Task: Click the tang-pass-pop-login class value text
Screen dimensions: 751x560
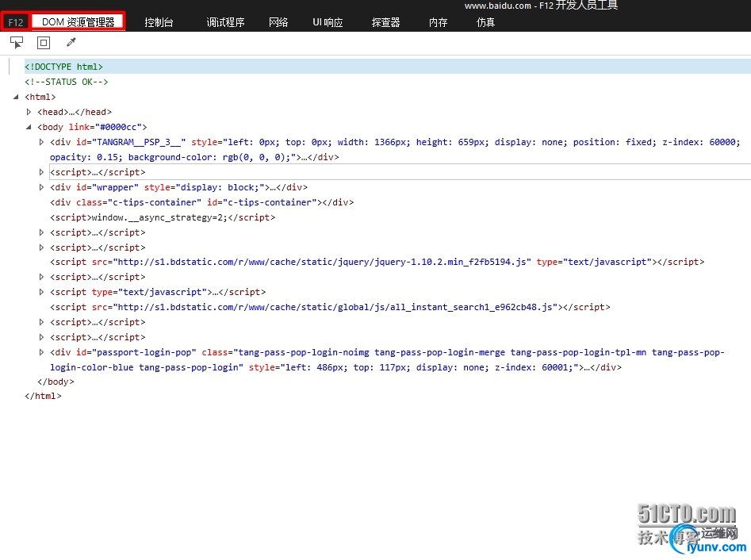Action: click(190, 367)
